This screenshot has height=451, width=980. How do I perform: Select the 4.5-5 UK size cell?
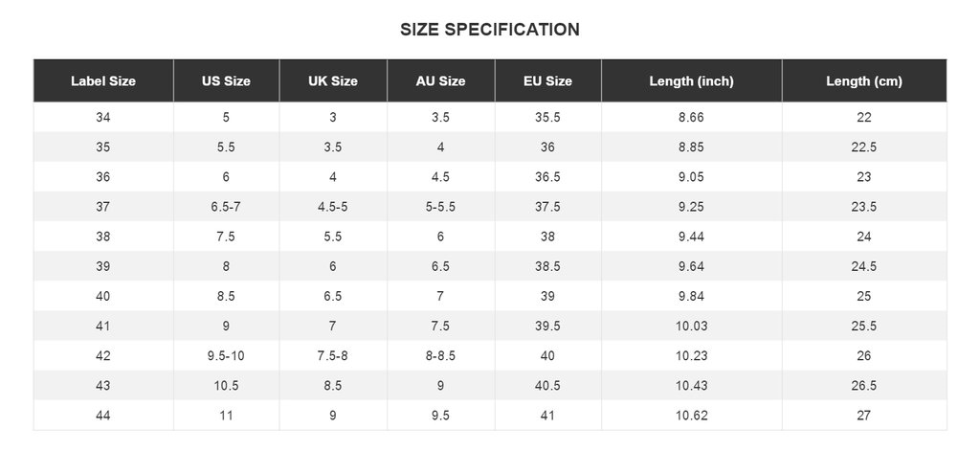click(x=333, y=207)
